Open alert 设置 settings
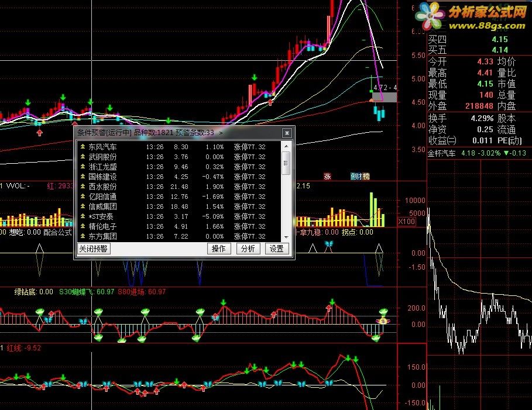 (276, 249)
